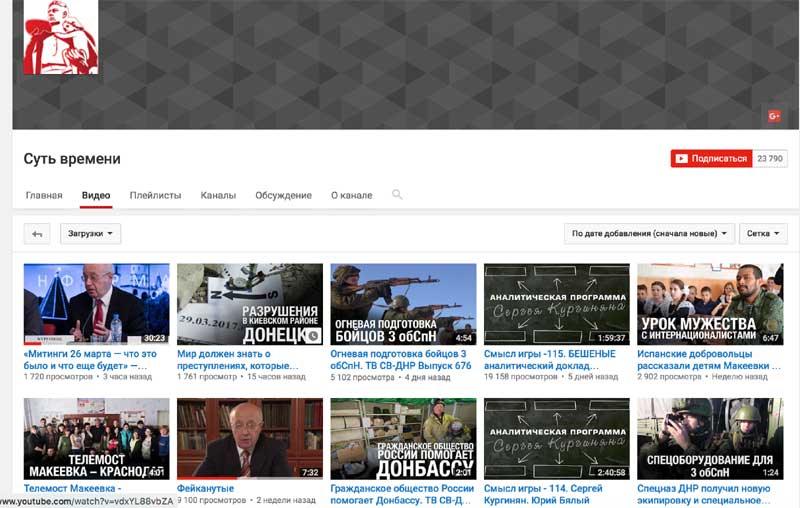Subscribe using the red Подписаться button
This screenshot has height=508, width=800.
pyautogui.click(x=710, y=158)
